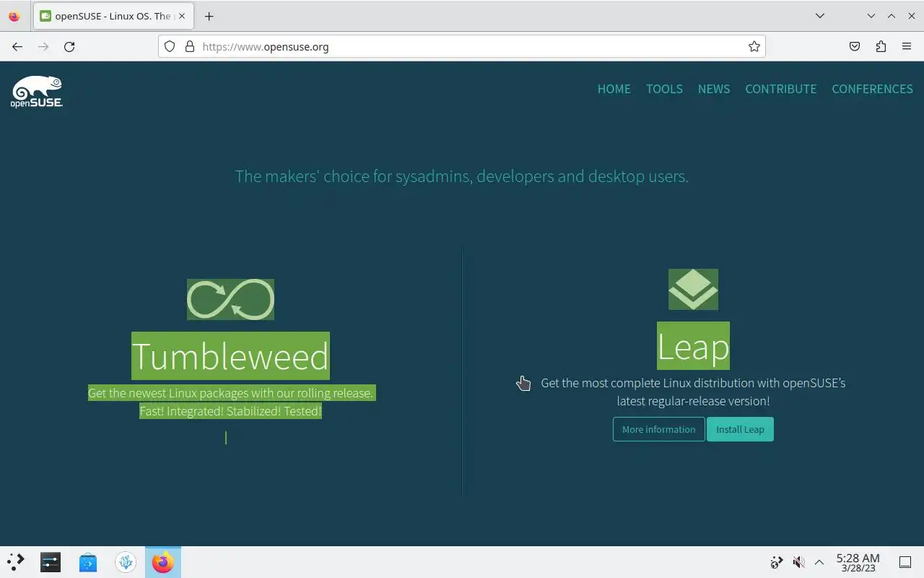Screen dimensions: 924x578
Task: Go back with the browser back arrow
Action: point(17,46)
